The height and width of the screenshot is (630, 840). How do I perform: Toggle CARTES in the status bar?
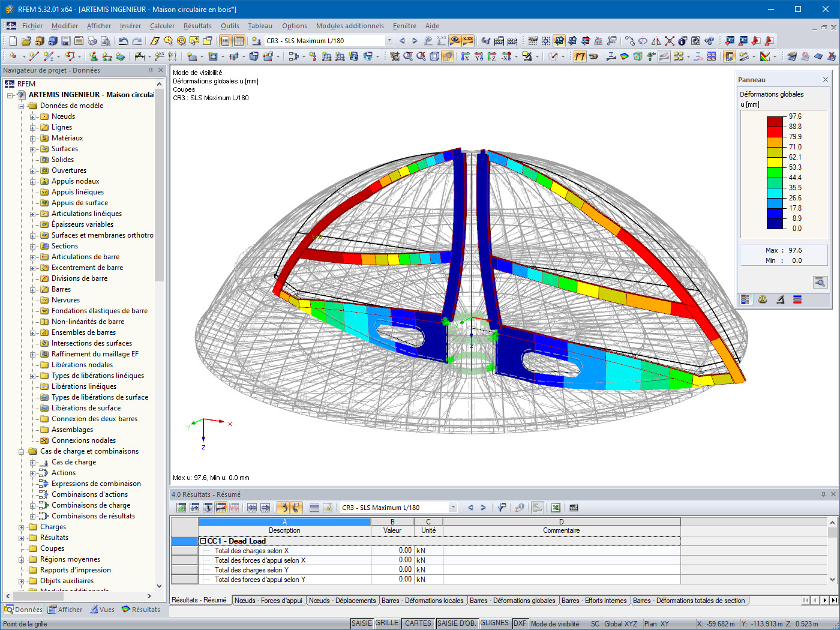[x=418, y=623]
